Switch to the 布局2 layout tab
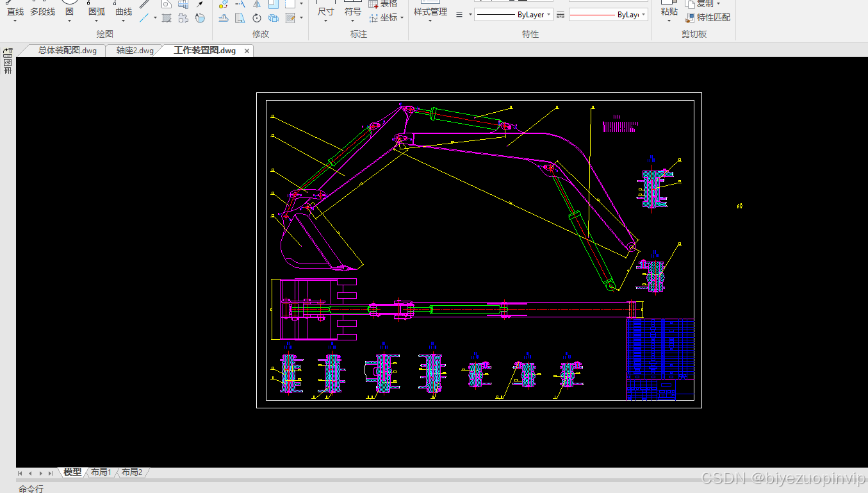868x493 pixels. [131, 472]
